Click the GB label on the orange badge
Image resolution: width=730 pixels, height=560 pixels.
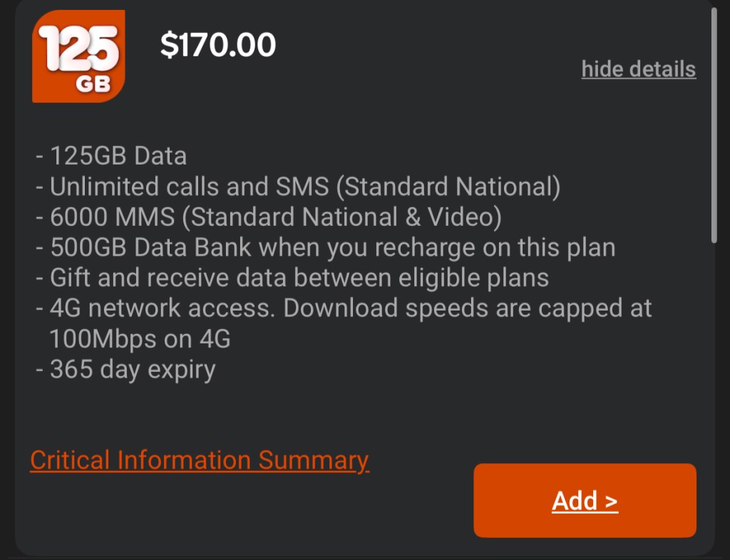click(93, 85)
